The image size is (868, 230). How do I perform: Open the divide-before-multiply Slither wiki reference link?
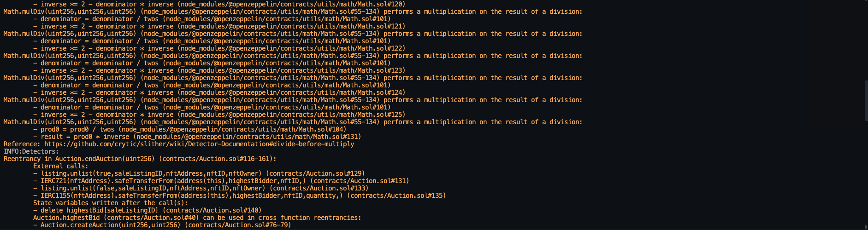(x=199, y=144)
